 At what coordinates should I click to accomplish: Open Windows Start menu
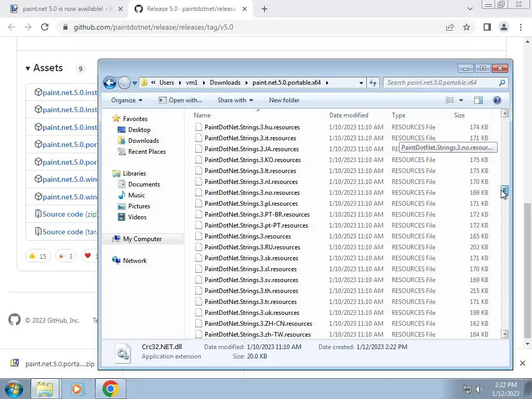14,389
